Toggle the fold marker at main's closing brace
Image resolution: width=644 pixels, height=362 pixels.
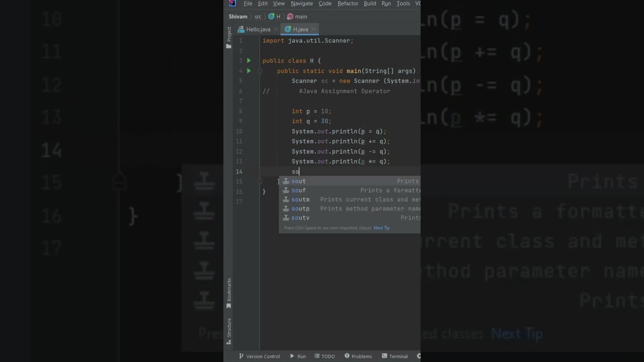coord(260,182)
